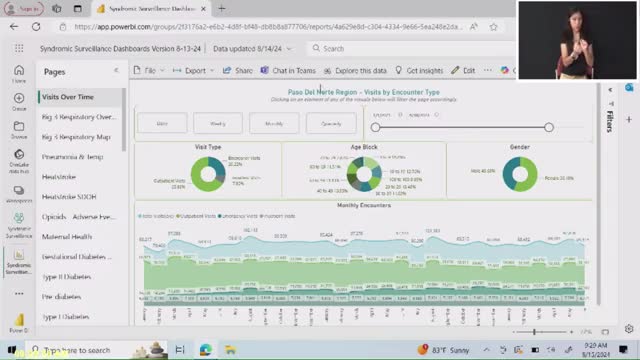Image resolution: width=640 pixels, height=360 pixels.
Task: Click Chat in Teams button
Action: point(288,71)
